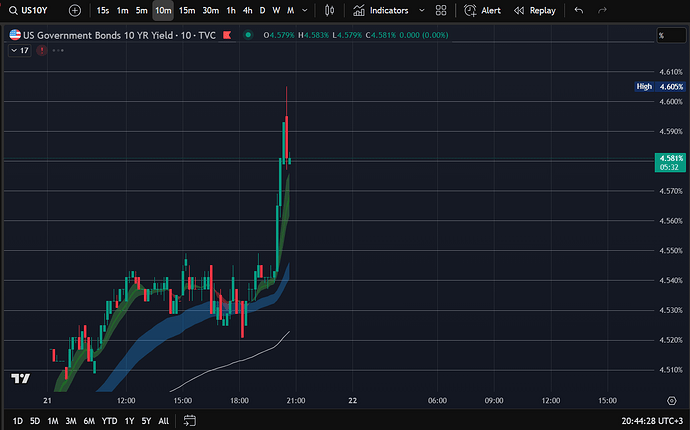Set date range to 1Y
Image resolution: width=690 pixels, height=430 pixels.
[129, 421]
